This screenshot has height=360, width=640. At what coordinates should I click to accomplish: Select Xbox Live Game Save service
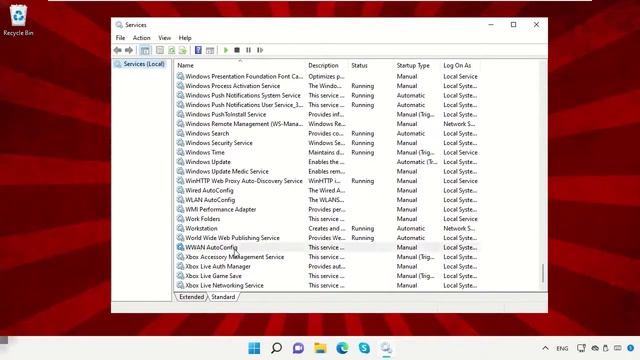pos(327,276)
